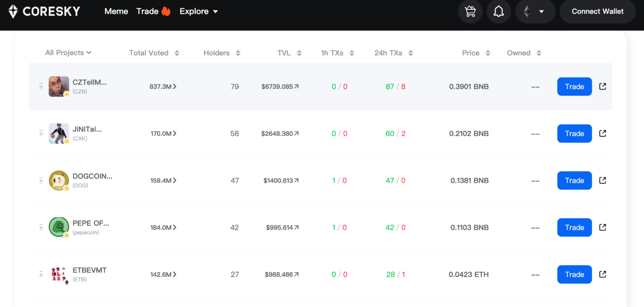Open the shopping cart icon
Image resolution: width=644 pixels, height=307 pixels.
[470, 12]
